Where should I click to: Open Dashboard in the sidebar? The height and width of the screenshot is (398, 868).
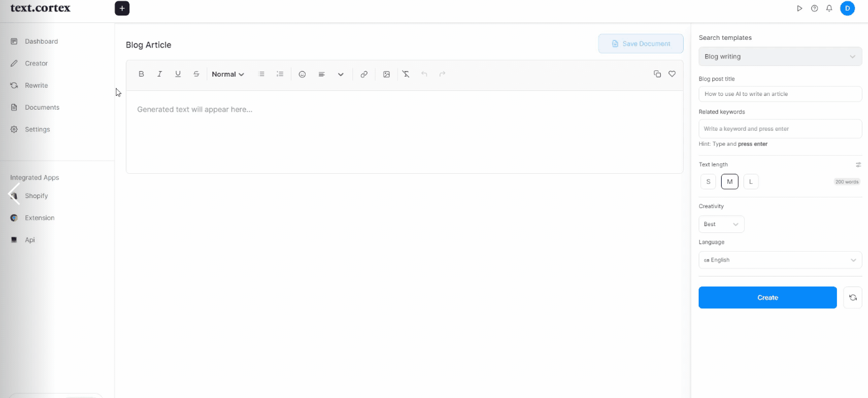[41, 41]
